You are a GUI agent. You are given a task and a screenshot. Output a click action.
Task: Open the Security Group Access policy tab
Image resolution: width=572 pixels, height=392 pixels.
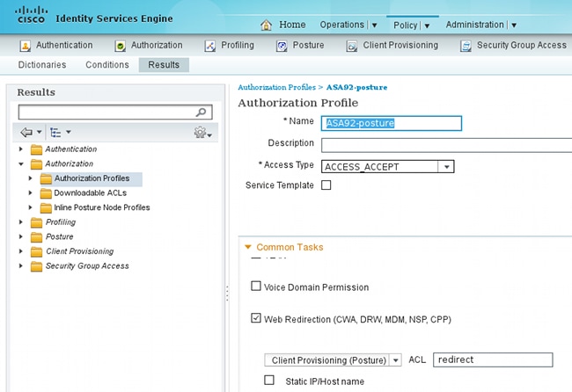pos(522,45)
